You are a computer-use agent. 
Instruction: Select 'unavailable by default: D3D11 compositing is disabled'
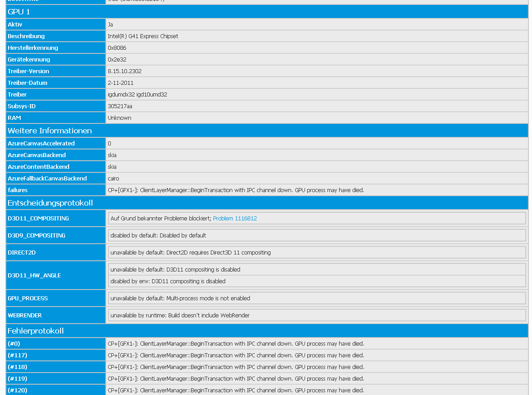coord(175,270)
